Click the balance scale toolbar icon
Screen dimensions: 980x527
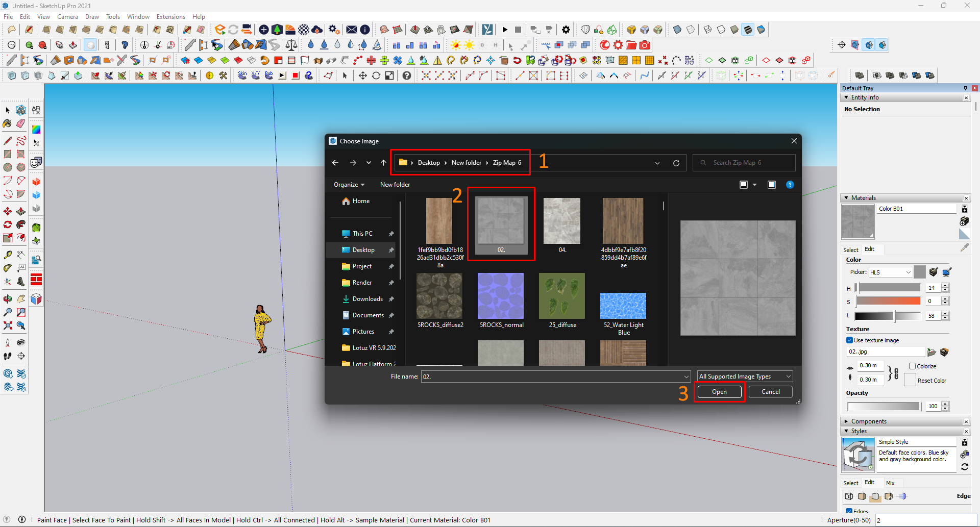coord(291,45)
